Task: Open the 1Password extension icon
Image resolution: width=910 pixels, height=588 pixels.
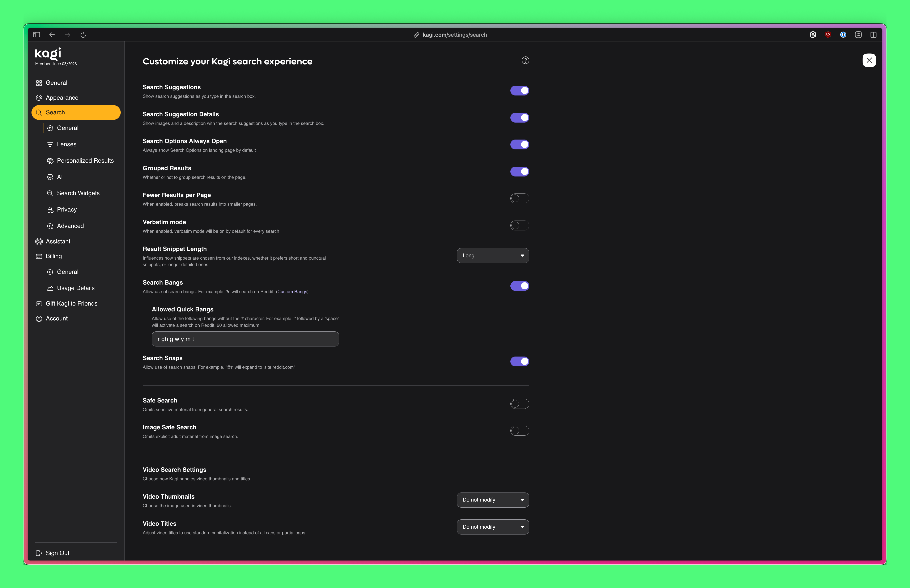Action: click(843, 35)
